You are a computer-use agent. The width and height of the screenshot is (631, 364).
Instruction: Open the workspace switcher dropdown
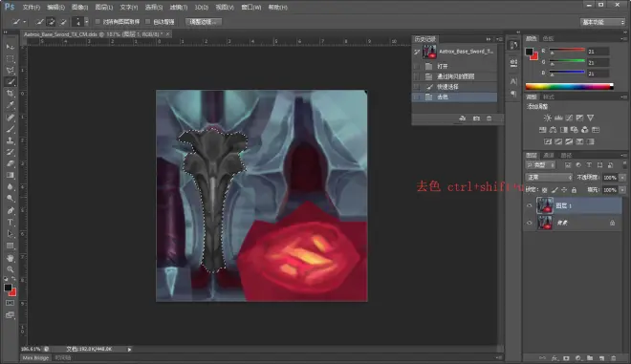(x=602, y=22)
